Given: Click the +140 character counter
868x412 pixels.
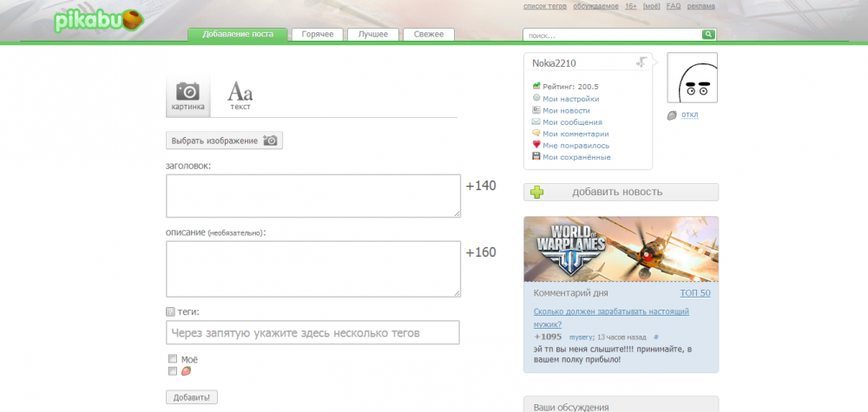Looking at the screenshot, I should click(x=481, y=186).
